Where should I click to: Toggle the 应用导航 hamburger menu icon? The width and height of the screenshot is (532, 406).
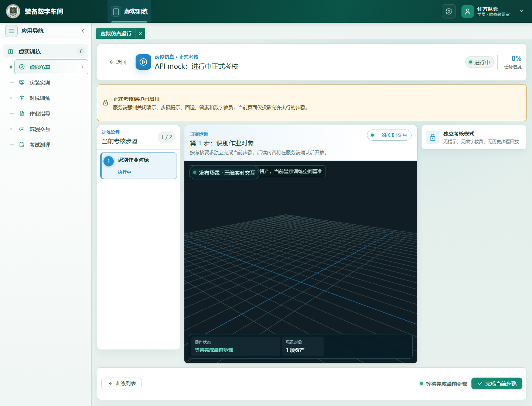coord(11,31)
